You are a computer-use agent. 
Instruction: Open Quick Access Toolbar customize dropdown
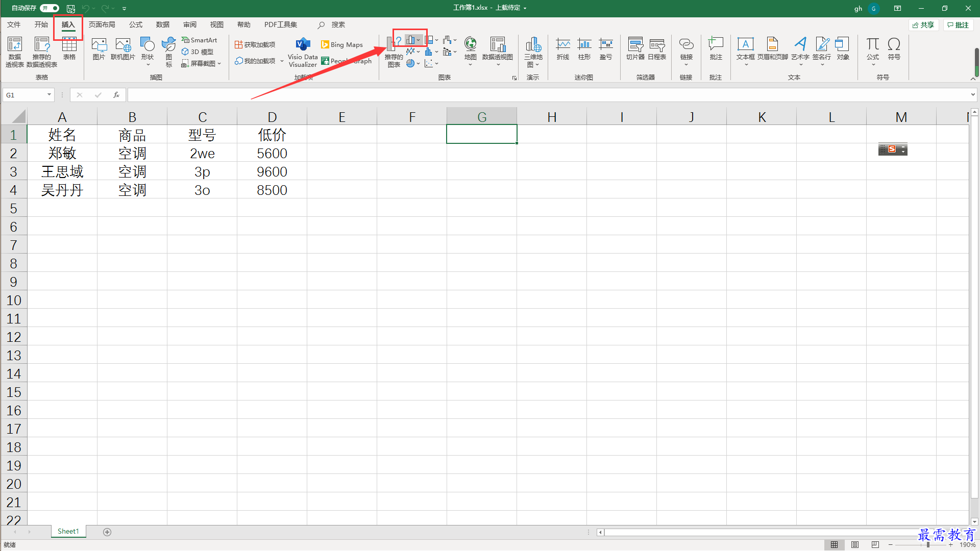point(124,9)
